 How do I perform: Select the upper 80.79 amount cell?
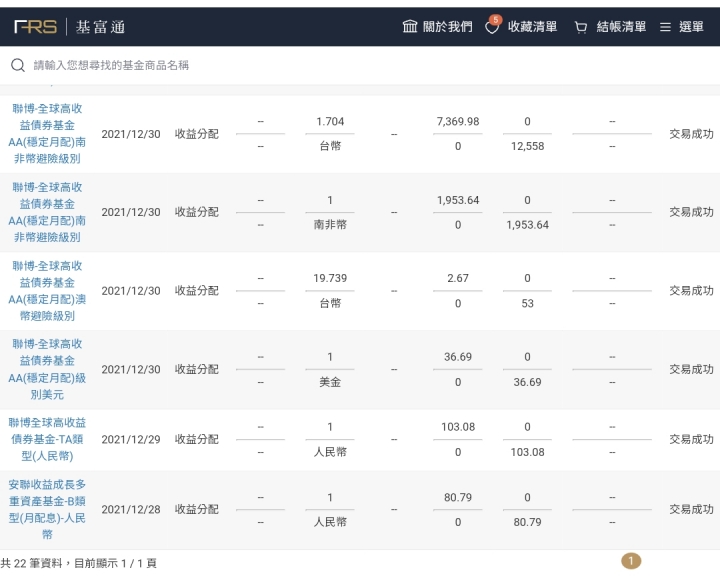[x=458, y=497]
